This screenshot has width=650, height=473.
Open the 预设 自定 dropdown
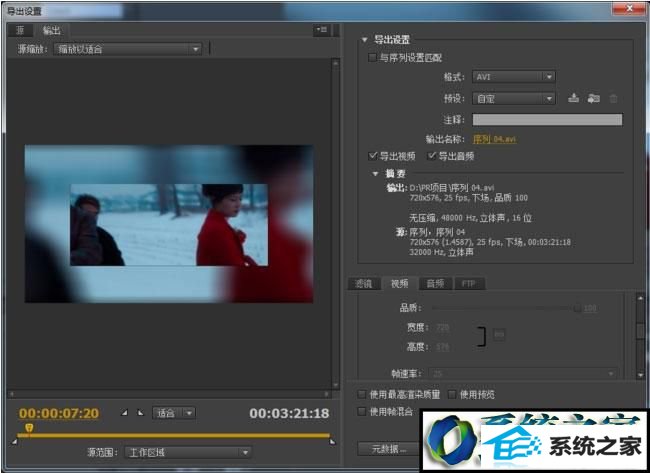[x=514, y=99]
